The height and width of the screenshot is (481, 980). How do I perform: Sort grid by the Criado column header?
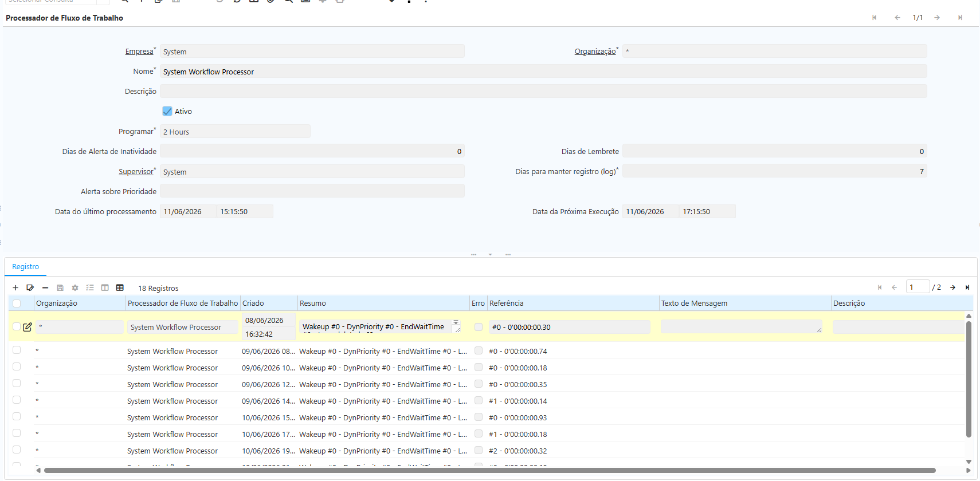pyautogui.click(x=253, y=303)
